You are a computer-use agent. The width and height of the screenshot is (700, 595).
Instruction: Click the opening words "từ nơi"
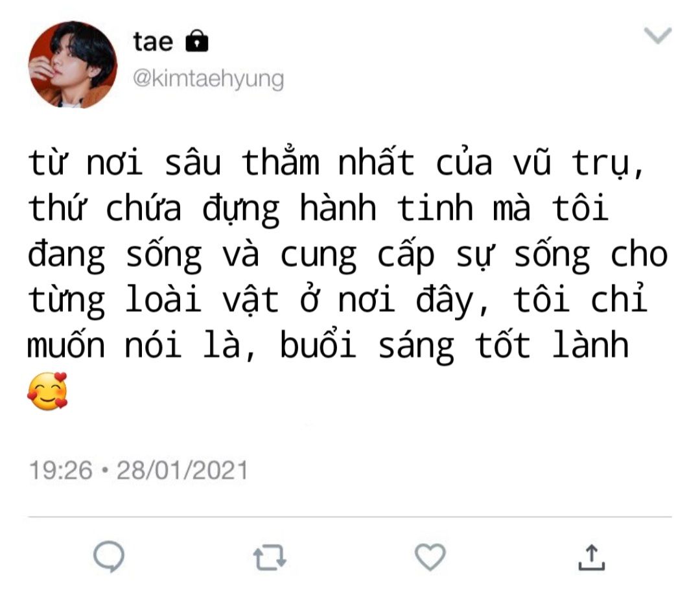tap(86, 163)
